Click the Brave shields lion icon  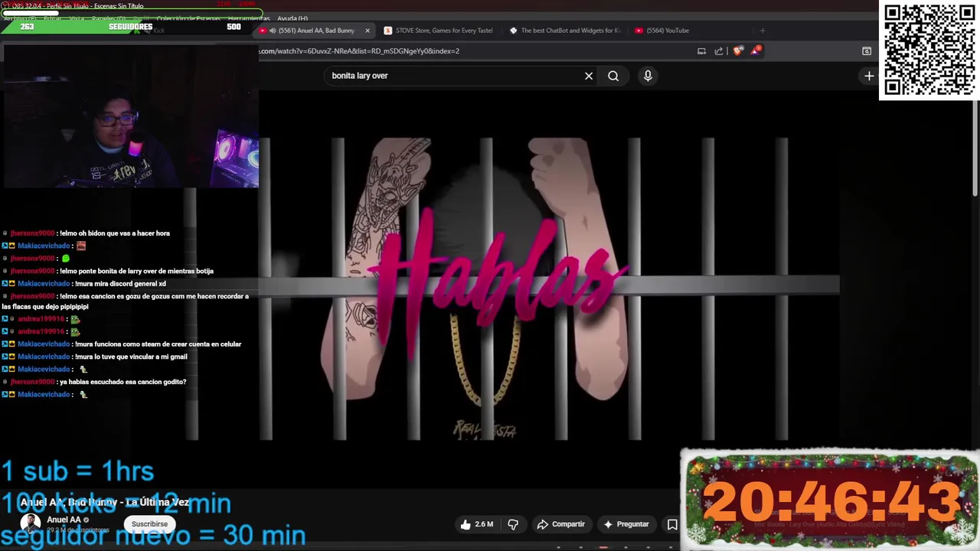pos(737,51)
